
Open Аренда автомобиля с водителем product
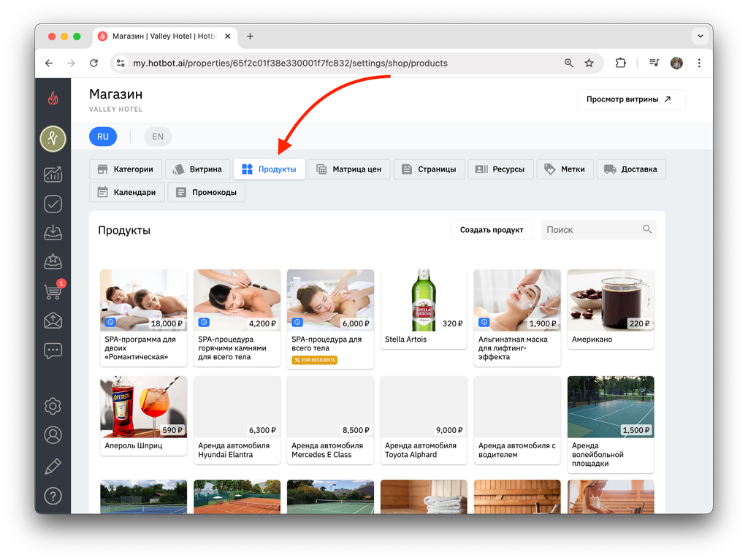point(517,420)
